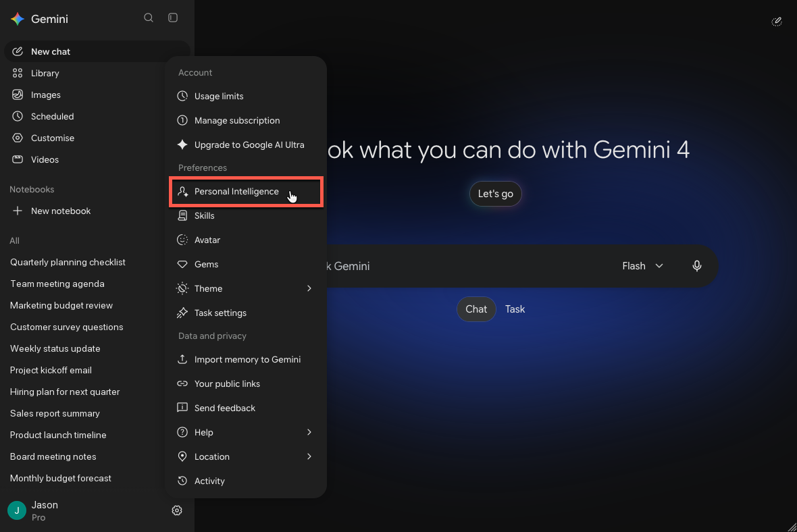Open Hiring plan for next quarter chat
Viewport: 797px width, 532px height.
[x=65, y=392]
